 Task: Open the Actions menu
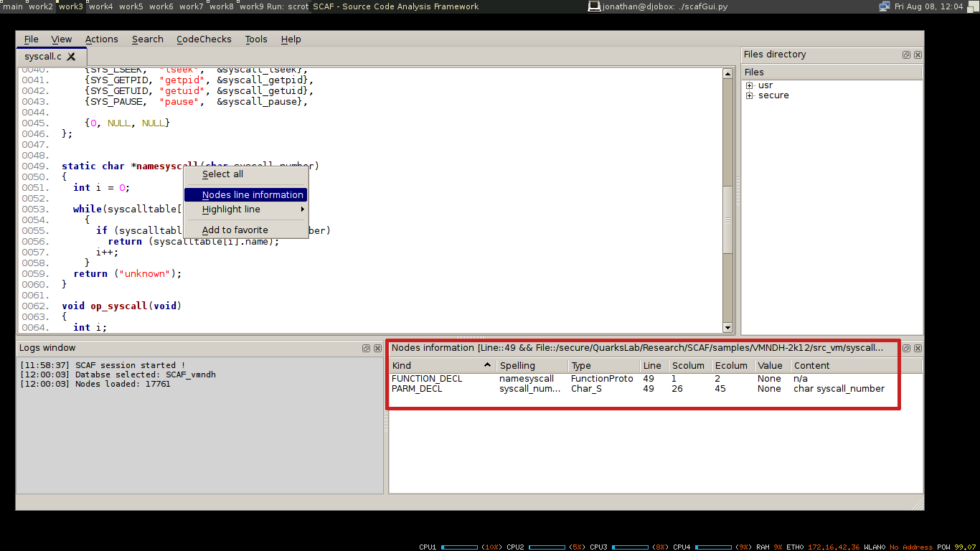point(102,39)
